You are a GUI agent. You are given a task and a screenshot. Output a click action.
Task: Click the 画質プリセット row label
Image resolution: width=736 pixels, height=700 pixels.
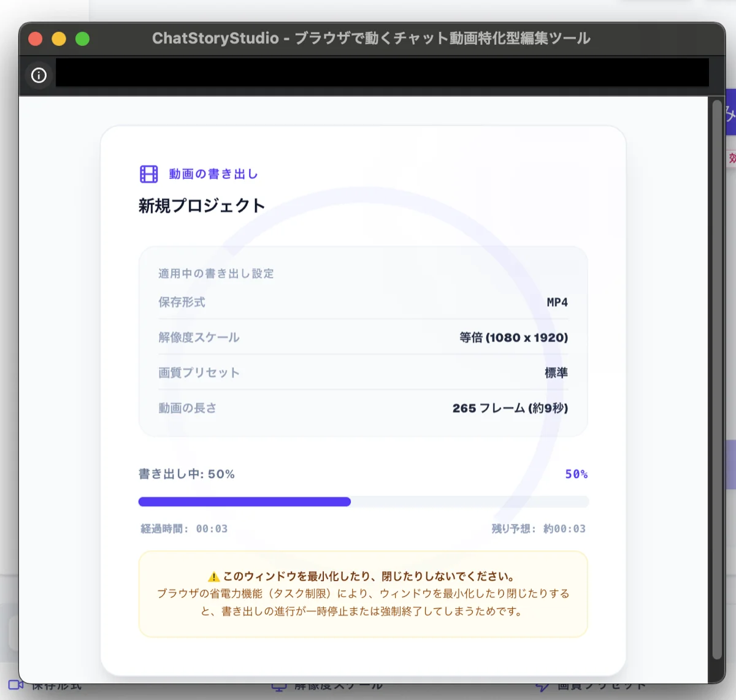(199, 373)
